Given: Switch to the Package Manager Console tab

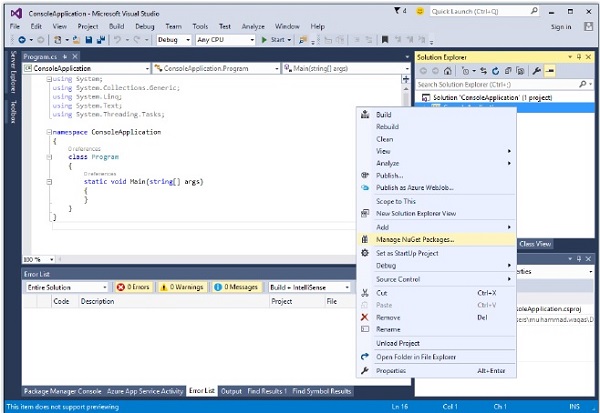Looking at the screenshot, I should coord(62,391).
